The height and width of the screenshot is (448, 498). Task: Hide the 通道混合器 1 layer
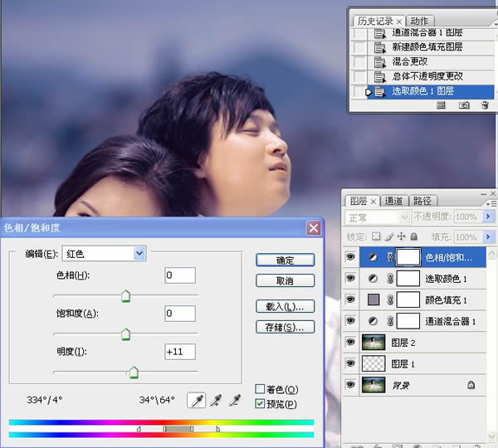point(350,321)
